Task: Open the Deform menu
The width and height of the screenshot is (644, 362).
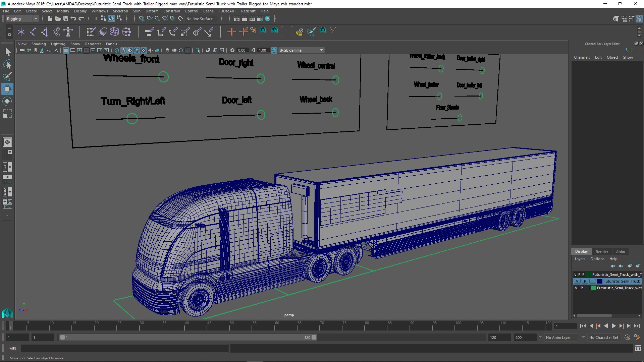Action: point(152,11)
